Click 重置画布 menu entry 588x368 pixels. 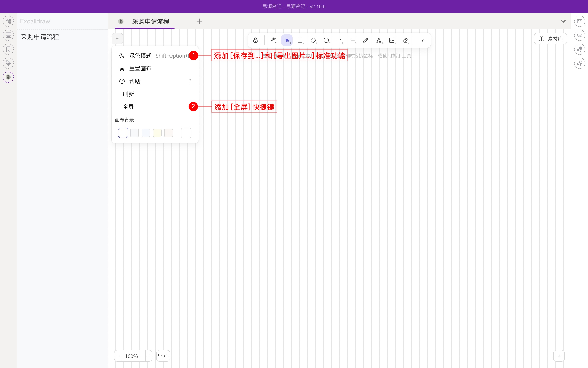pyautogui.click(x=140, y=68)
